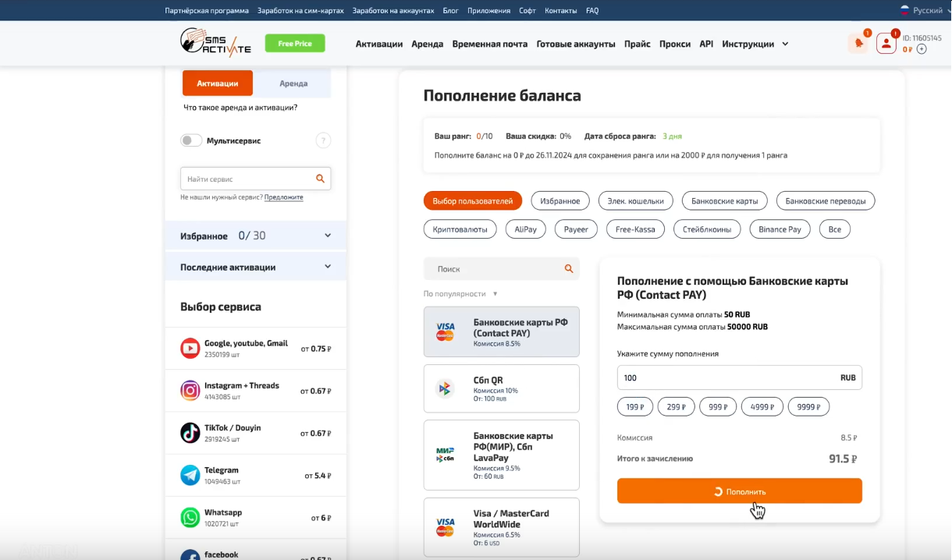Open the Прокси menu item

tap(675, 44)
